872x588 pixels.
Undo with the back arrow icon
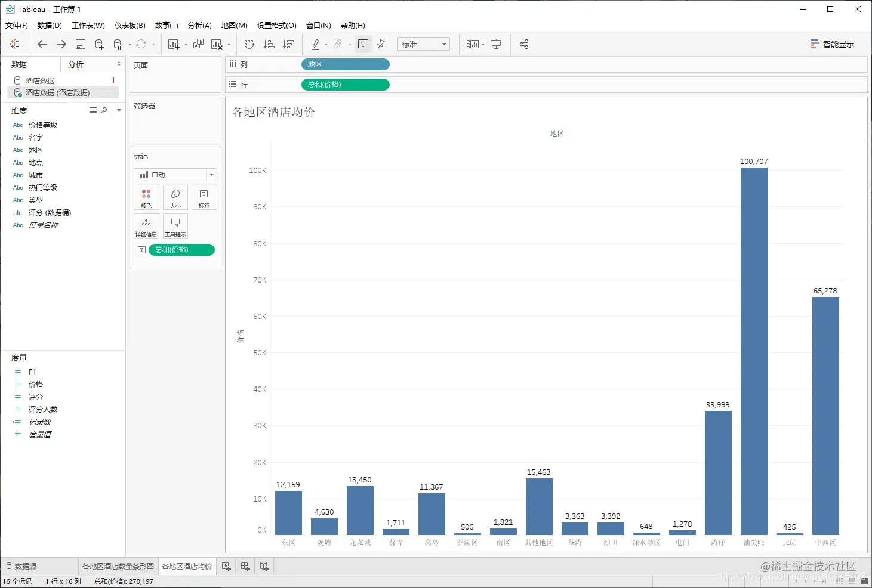click(42, 44)
